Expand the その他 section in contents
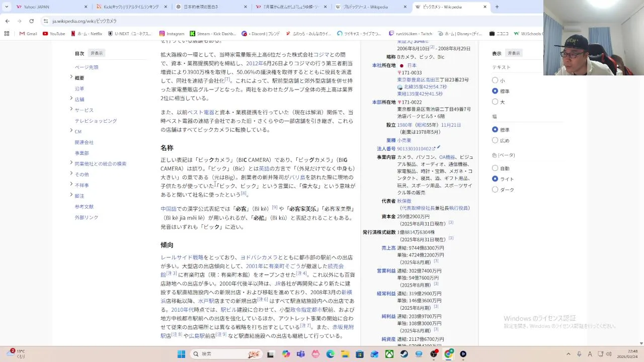This screenshot has height=362, width=644. (x=71, y=173)
